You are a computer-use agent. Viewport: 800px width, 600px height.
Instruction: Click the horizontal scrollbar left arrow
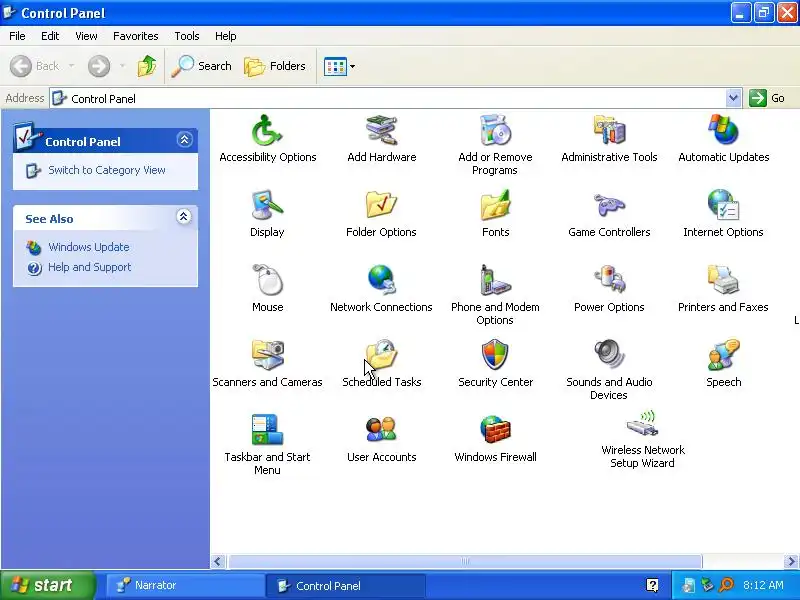[218, 561]
